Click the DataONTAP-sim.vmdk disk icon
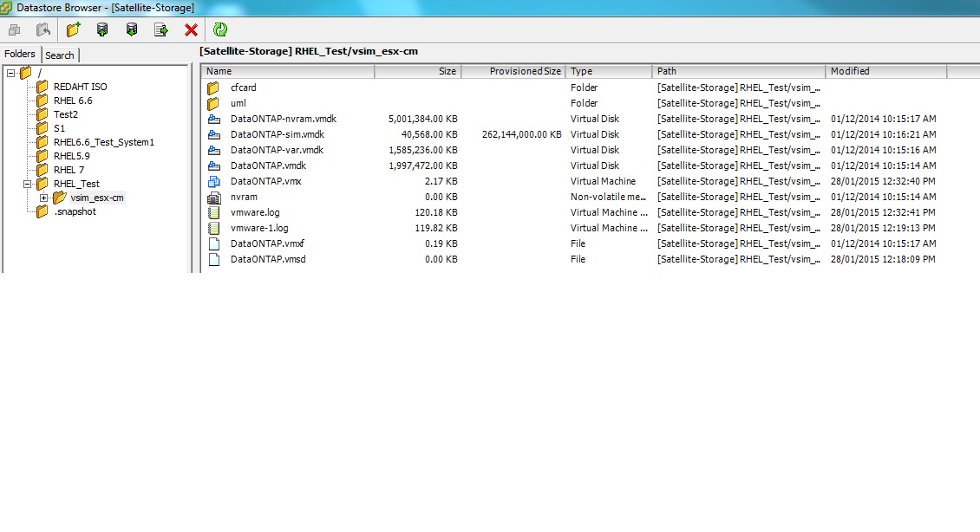The height and width of the screenshot is (532, 980). tap(213, 134)
